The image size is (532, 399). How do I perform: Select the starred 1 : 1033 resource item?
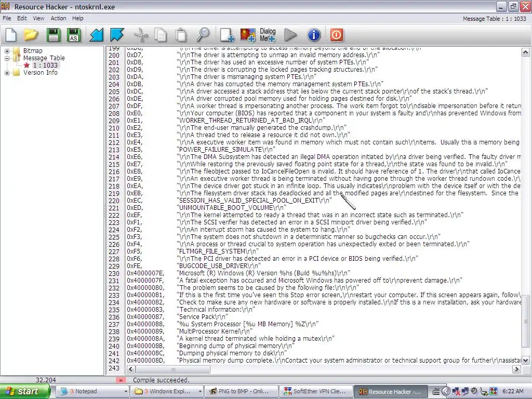pos(45,65)
